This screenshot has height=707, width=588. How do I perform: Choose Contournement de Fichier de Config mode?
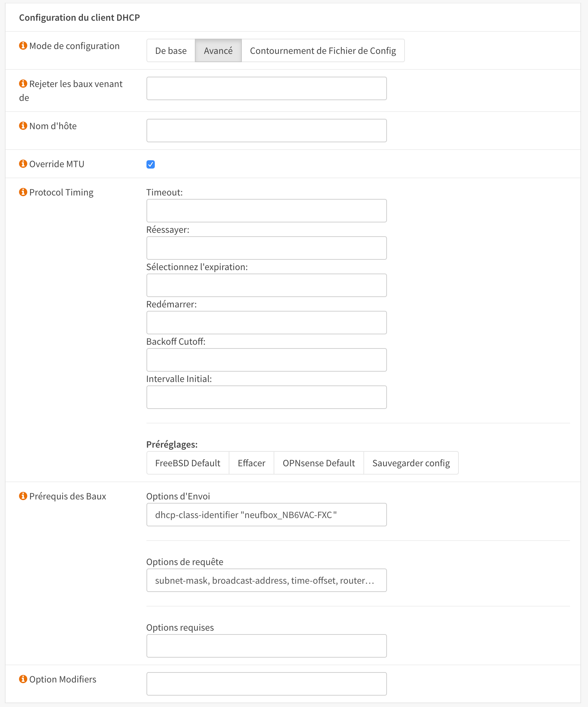pyautogui.click(x=323, y=51)
